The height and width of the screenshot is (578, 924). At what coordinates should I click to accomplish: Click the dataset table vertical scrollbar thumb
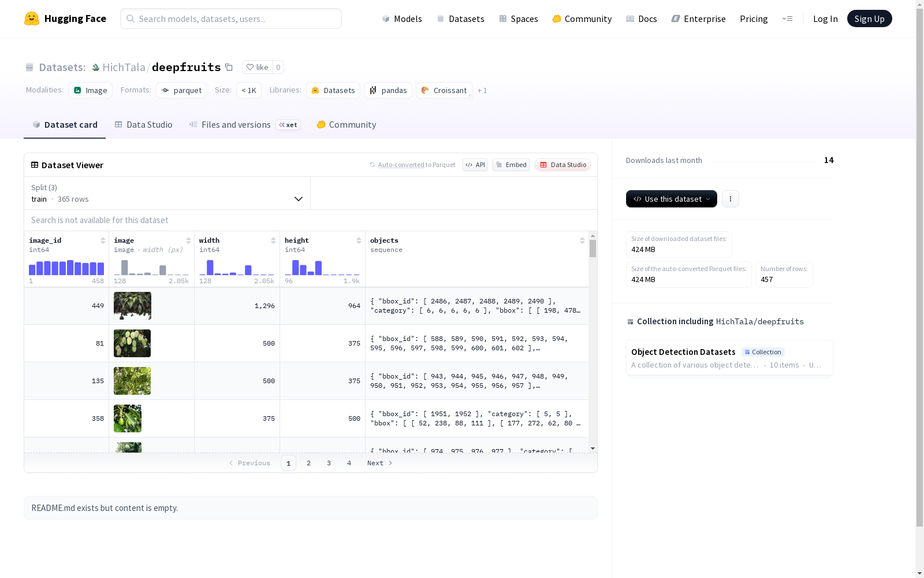click(x=593, y=249)
